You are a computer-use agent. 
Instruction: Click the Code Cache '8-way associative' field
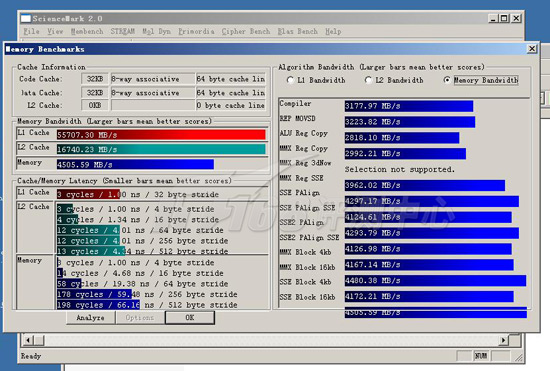click(x=153, y=79)
